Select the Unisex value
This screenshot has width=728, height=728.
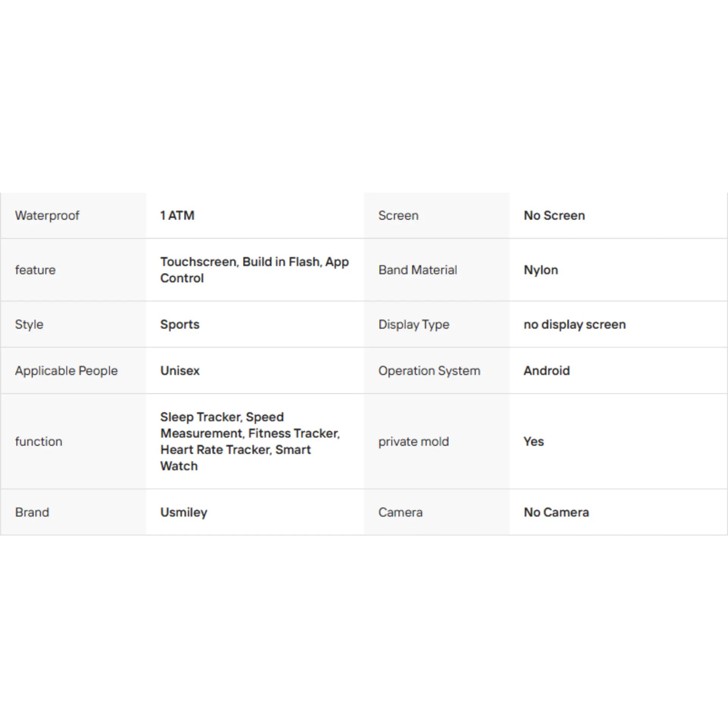click(x=180, y=370)
